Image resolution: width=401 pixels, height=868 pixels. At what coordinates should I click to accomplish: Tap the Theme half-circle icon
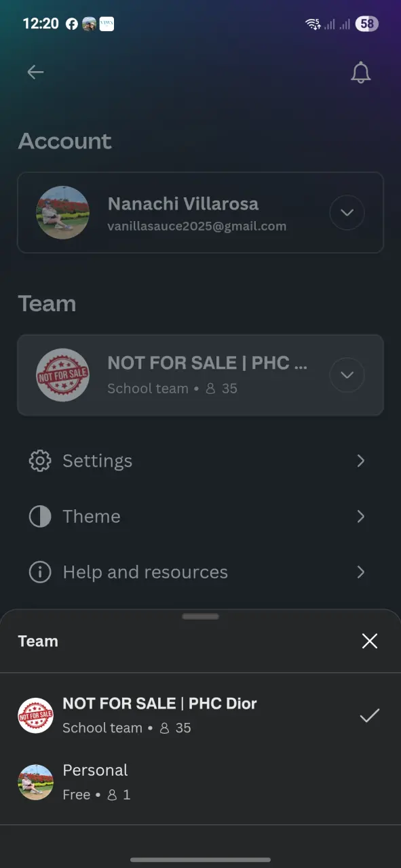point(40,517)
